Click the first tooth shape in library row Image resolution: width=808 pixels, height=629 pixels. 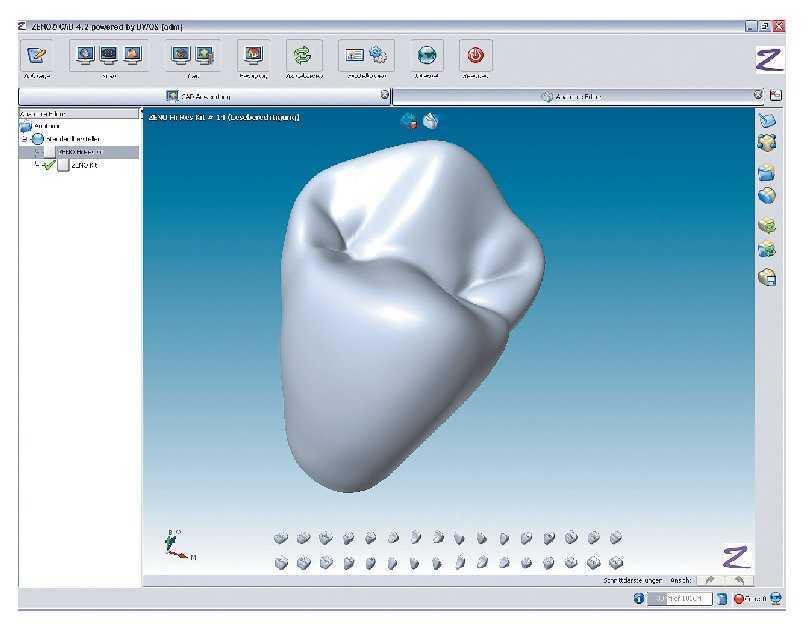pyautogui.click(x=282, y=538)
